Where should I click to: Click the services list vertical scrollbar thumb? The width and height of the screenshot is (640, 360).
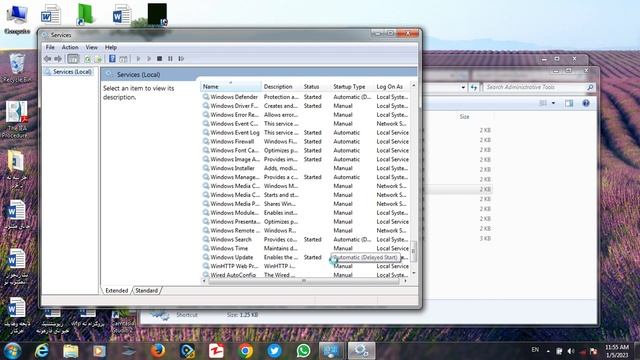(x=413, y=251)
